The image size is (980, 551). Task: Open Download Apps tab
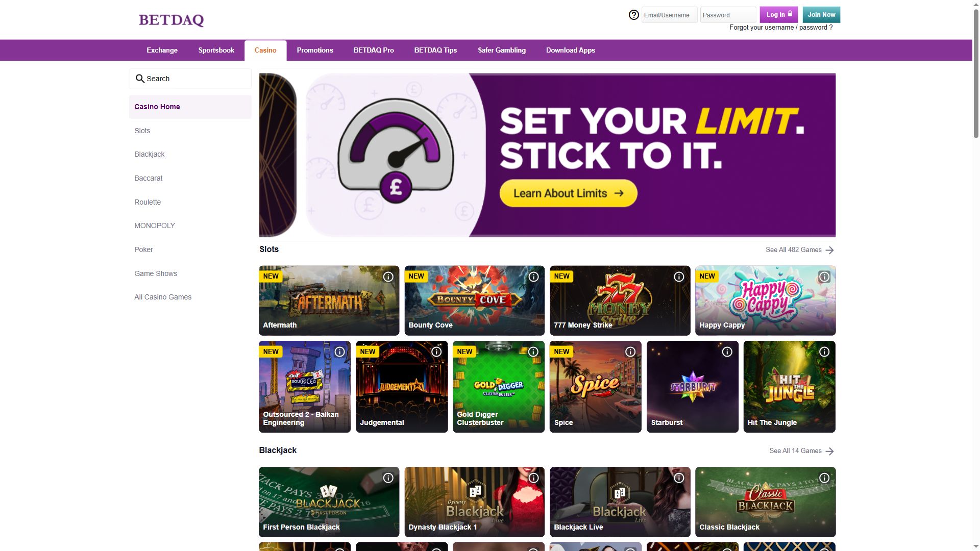coord(571,50)
